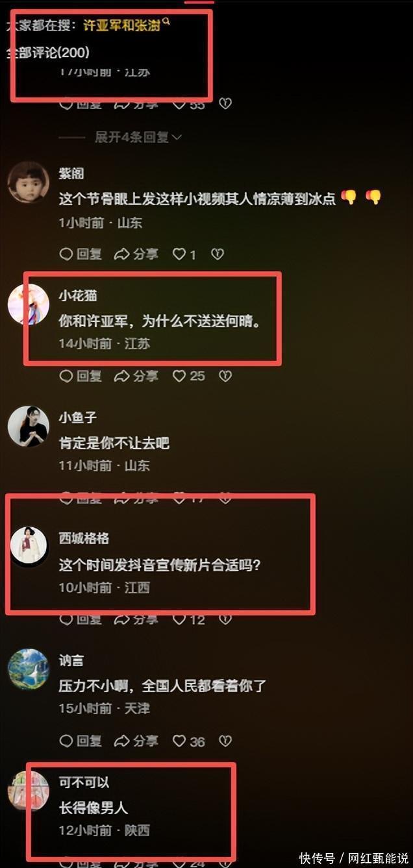Open 紫阁's profile avatar

click(x=28, y=182)
